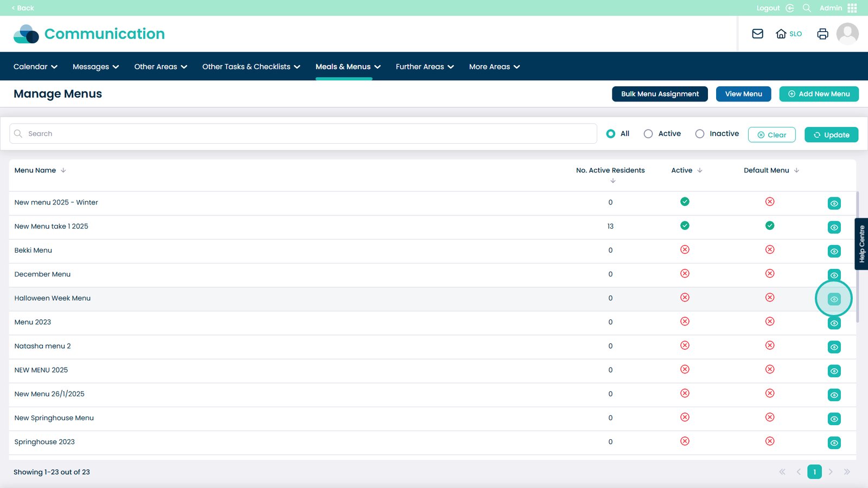Click the printer icon
The image size is (868, 488).
(822, 34)
